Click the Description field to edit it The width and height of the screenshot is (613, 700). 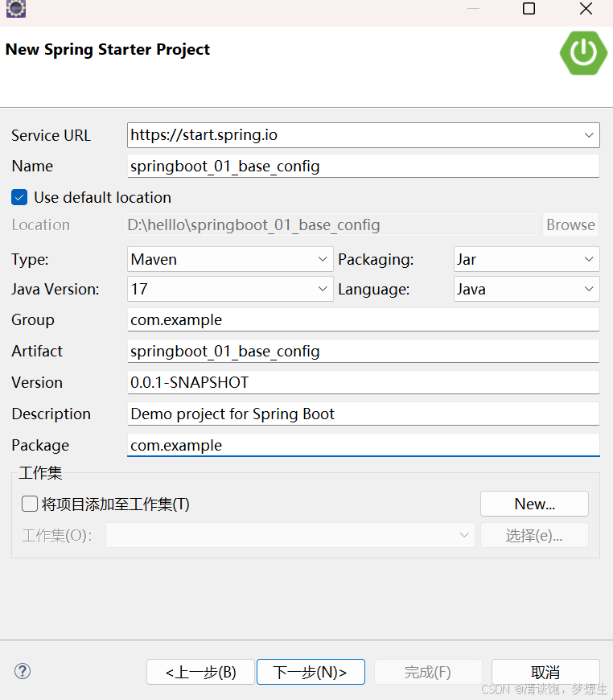coord(362,414)
